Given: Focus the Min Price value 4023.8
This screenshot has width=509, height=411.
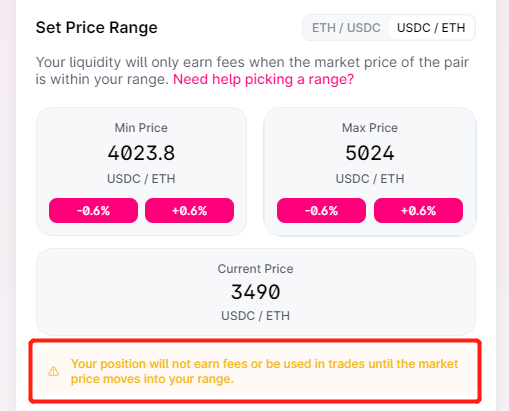Looking at the screenshot, I should click(x=141, y=153).
